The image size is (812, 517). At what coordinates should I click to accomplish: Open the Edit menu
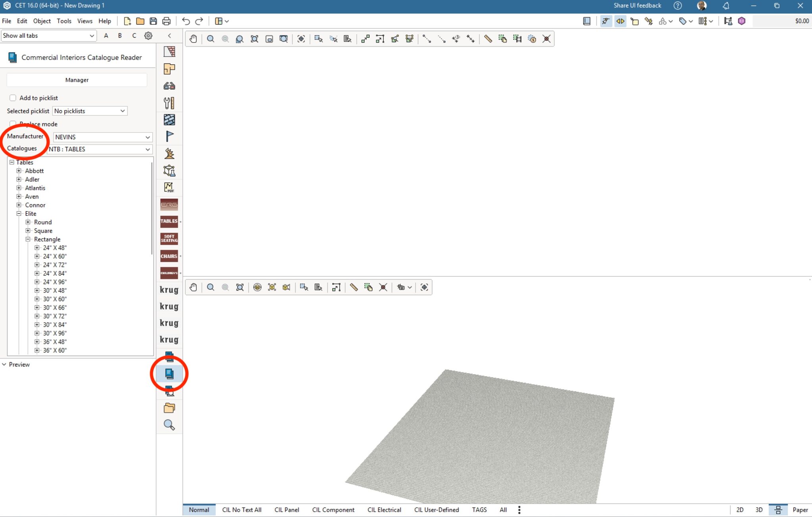click(x=22, y=21)
